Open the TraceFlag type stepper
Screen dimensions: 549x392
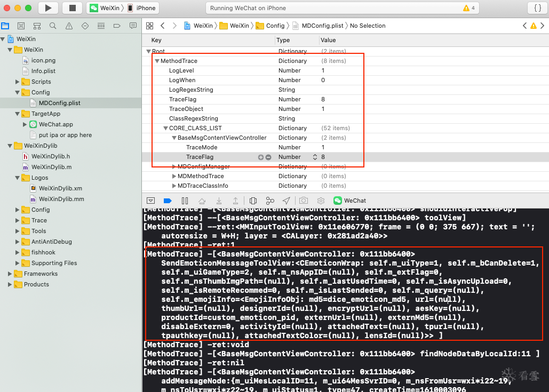pyautogui.click(x=315, y=157)
